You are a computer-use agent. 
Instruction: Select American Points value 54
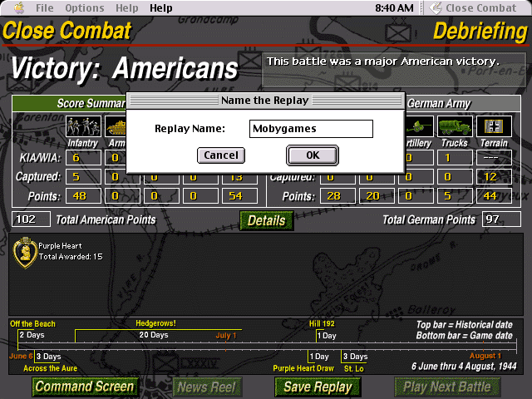pyautogui.click(x=239, y=196)
